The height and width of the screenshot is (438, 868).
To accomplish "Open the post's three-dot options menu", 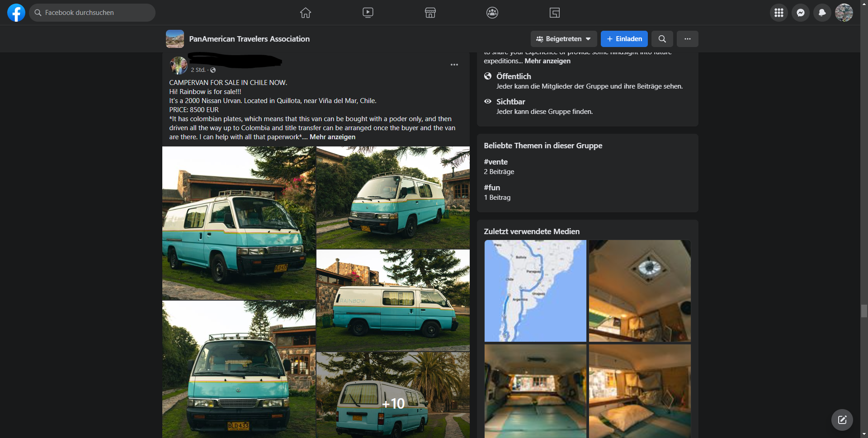I will point(454,65).
